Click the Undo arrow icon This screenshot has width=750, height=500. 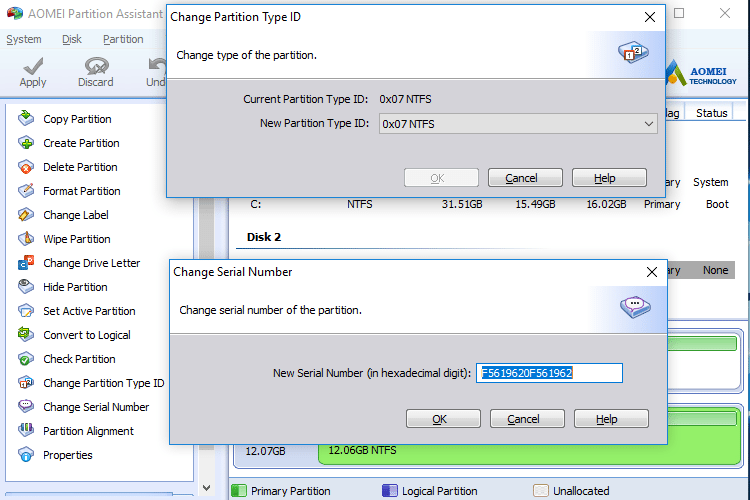157,66
